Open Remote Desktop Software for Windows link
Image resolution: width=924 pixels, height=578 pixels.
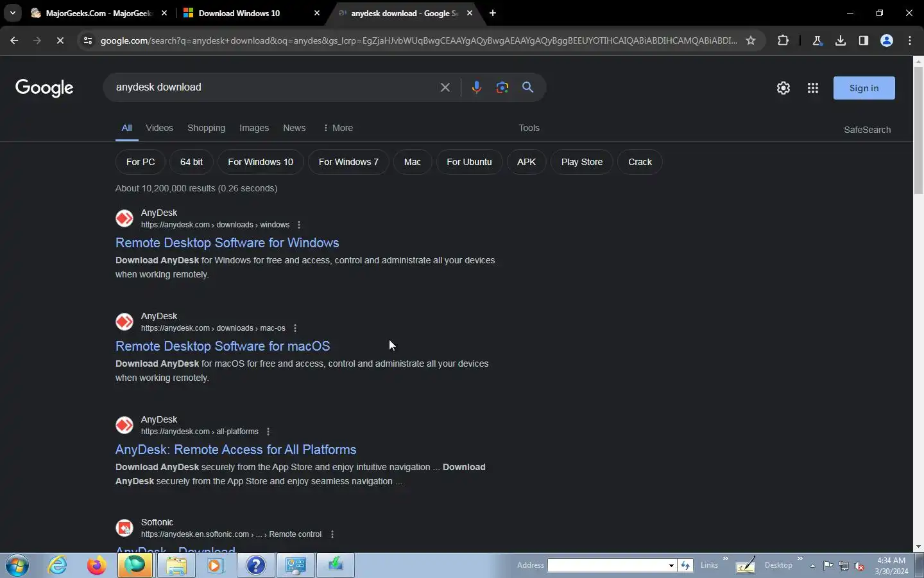(x=227, y=243)
